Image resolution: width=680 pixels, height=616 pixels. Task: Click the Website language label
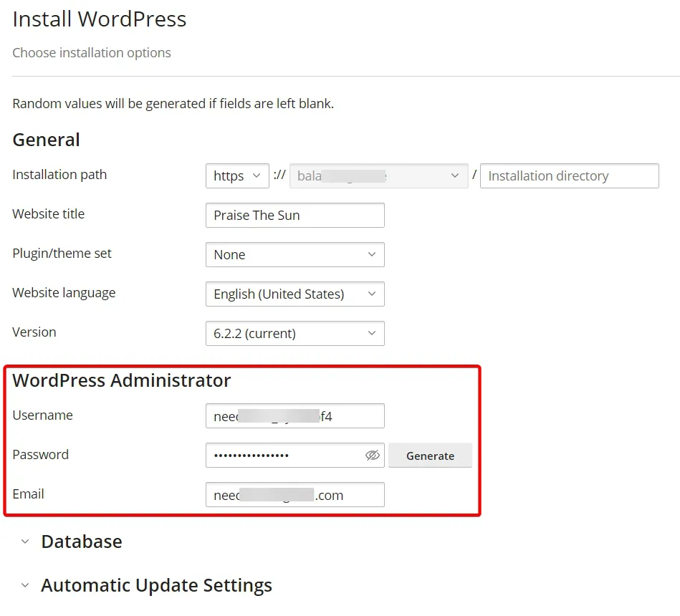tap(64, 293)
